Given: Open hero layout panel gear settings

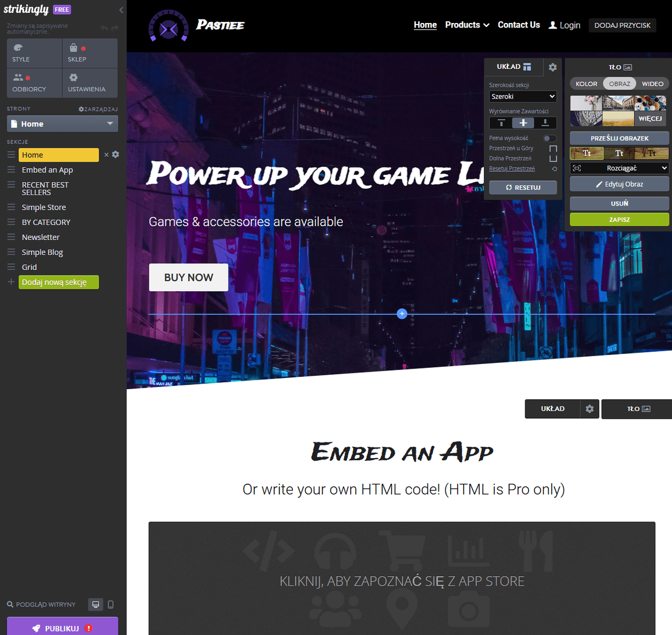Looking at the screenshot, I should (x=553, y=67).
